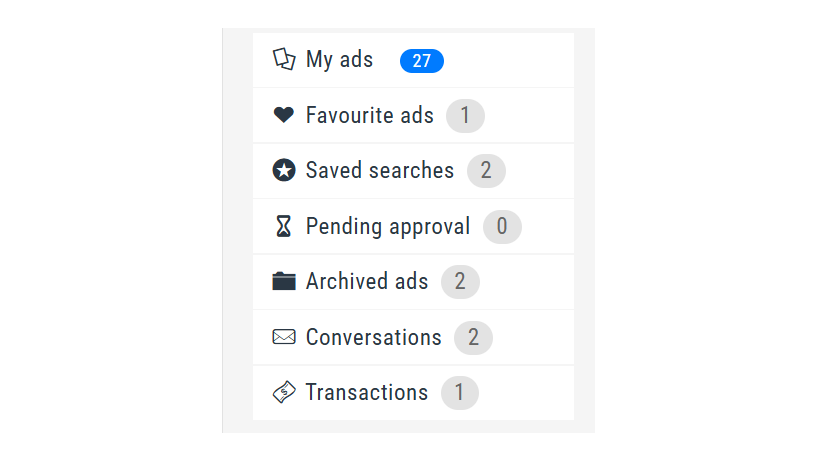816x460 pixels.
Task: Open Conversations inbox
Action: coord(413,337)
